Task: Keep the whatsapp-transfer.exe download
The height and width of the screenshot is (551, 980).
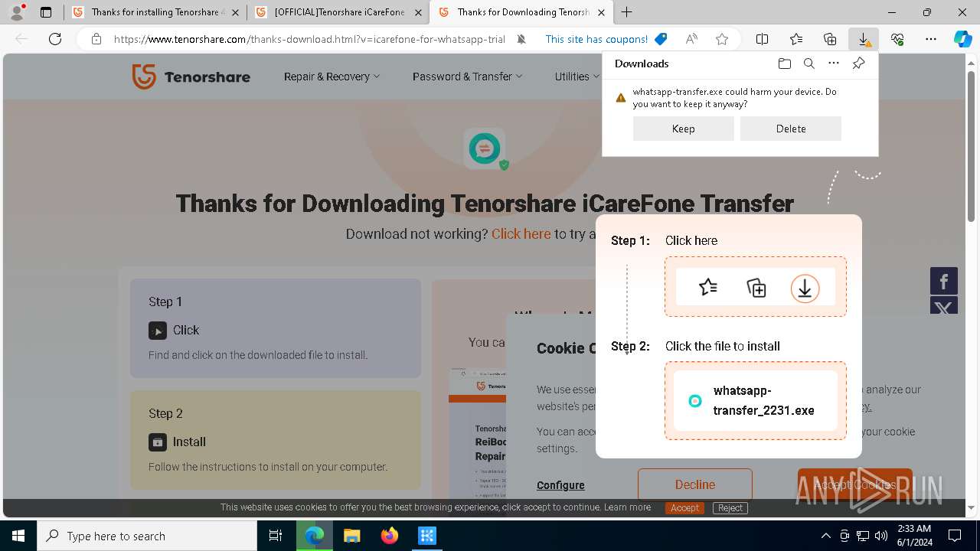Action: [x=683, y=129]
